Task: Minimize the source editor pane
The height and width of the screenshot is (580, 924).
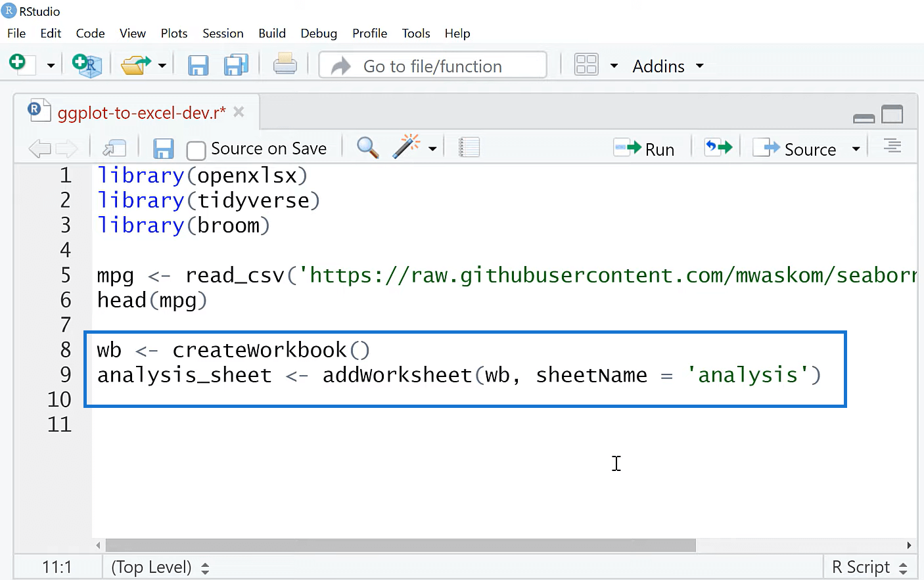Action: pos(864,118)
